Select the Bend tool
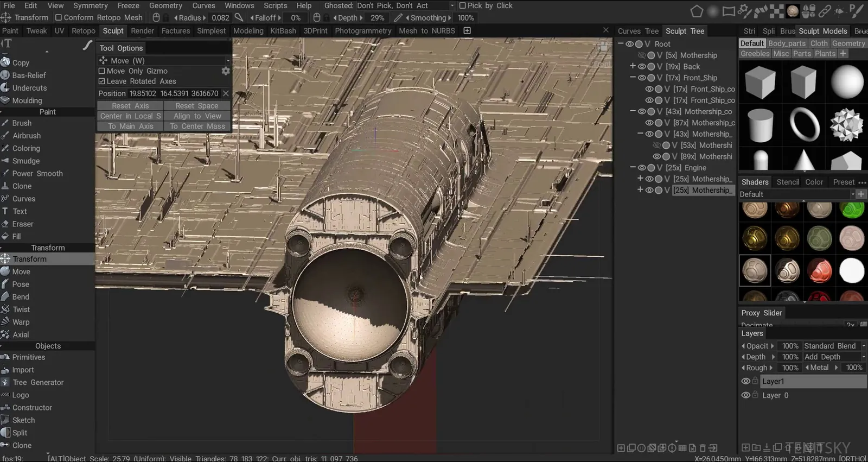Screen dimensions: 868x462 (21, 297)
